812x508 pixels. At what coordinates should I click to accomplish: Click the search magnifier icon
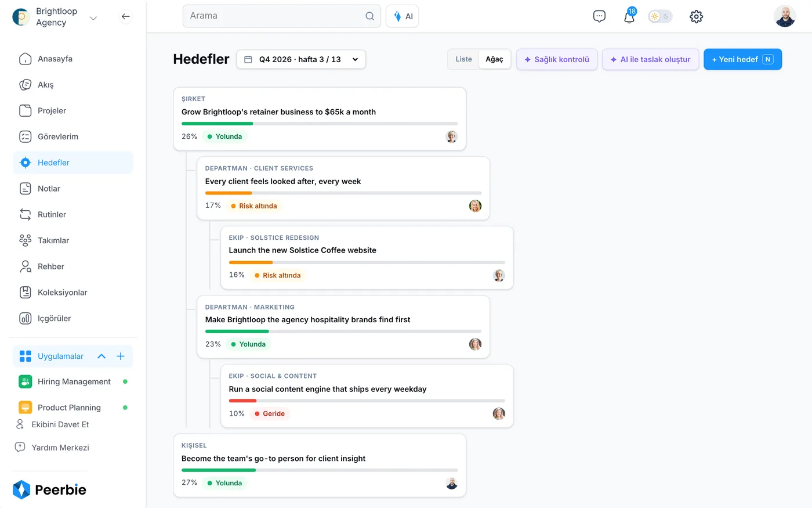tap(369, 16)
